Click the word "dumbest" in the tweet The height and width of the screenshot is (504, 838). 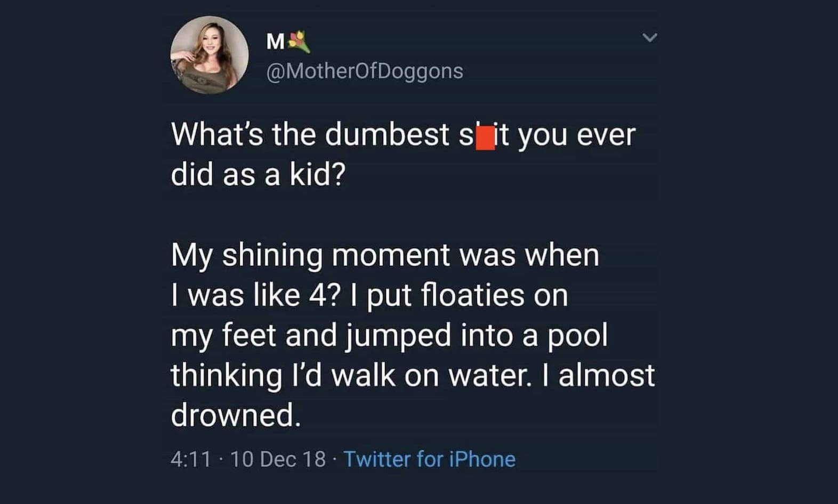388,135
